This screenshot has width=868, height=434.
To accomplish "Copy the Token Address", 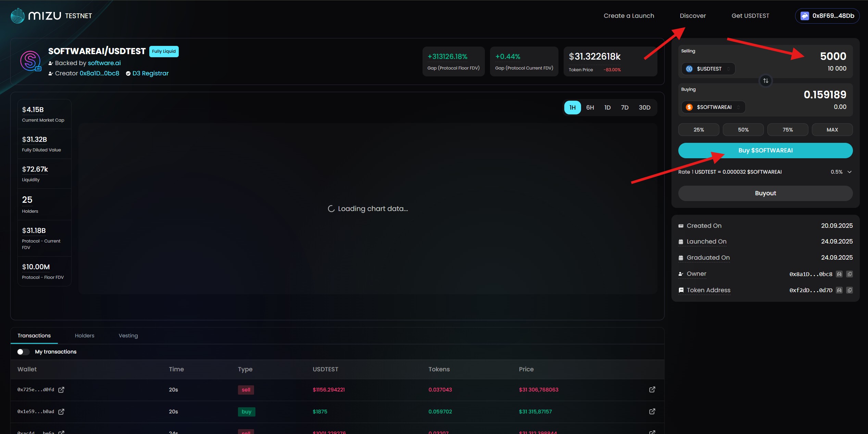I will click(850, 290).
